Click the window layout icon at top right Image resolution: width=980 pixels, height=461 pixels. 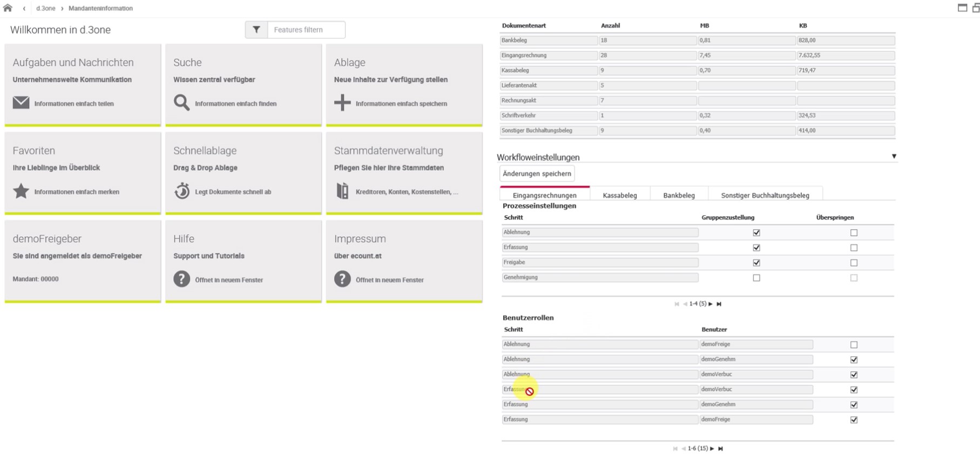(x=962, y=8)
